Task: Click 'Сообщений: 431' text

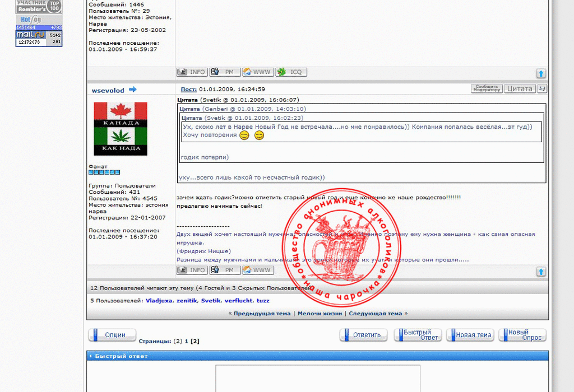Action: [x=114, y=192]
